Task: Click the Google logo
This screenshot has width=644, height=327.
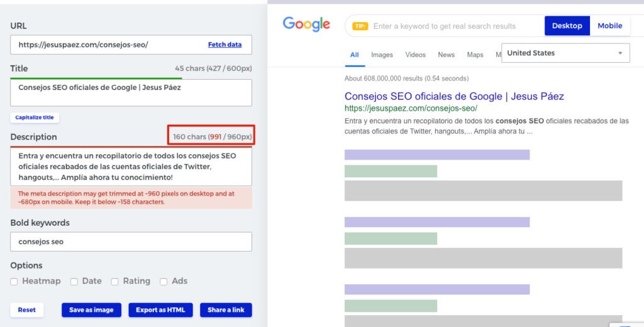Action: pyautogui.click(x=306, y=25)
